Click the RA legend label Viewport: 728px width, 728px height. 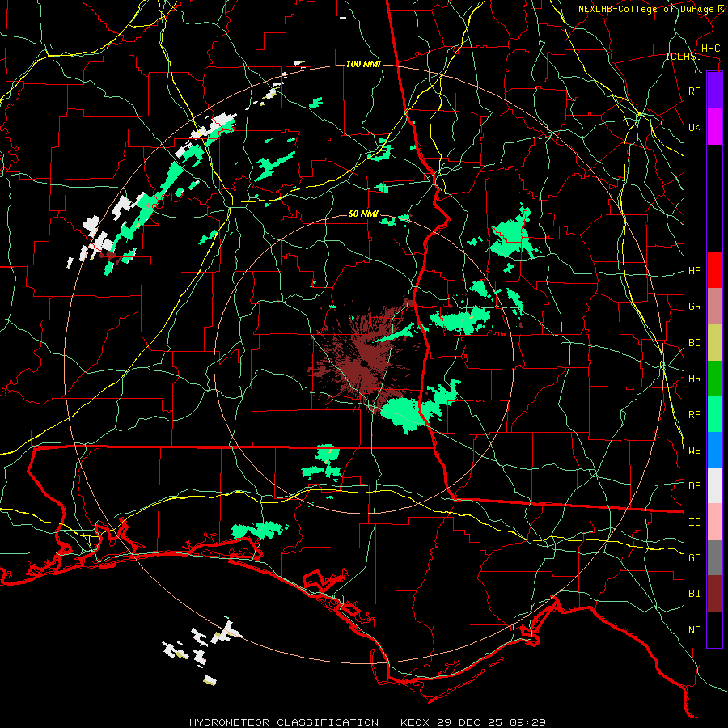[694, 414]
